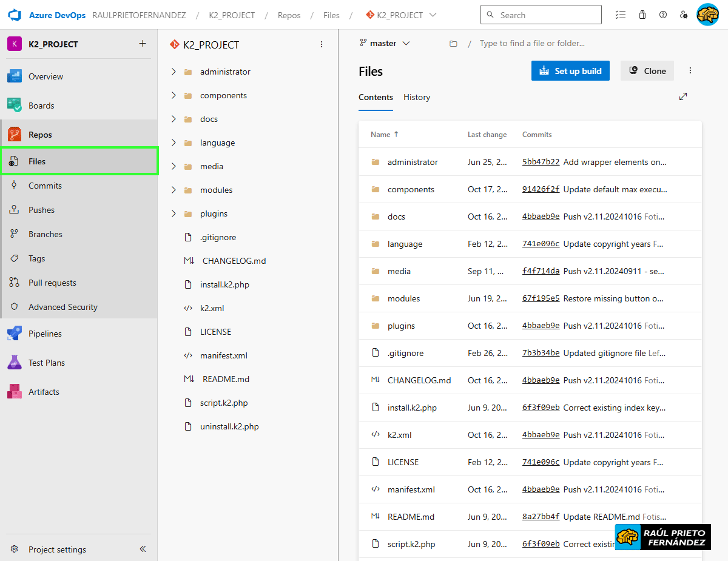Click the full screen expand icon

tap(683, 96)
